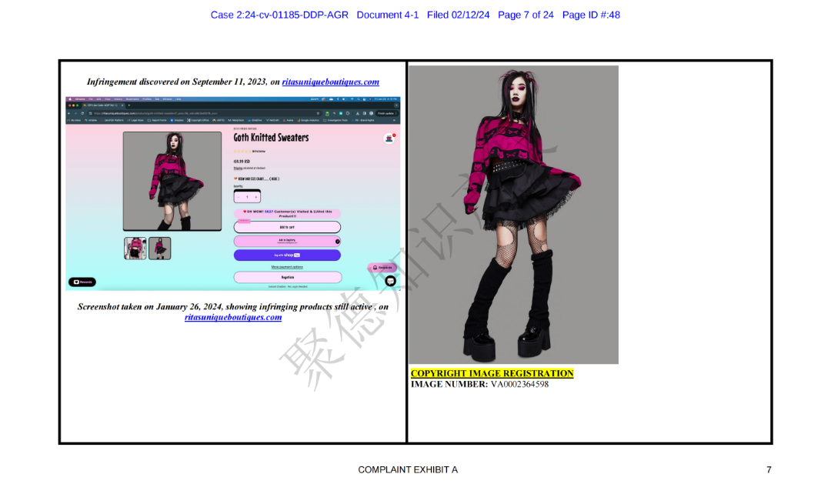
Task: Select image number VA0002364598 text
Action: coord(519,384)
